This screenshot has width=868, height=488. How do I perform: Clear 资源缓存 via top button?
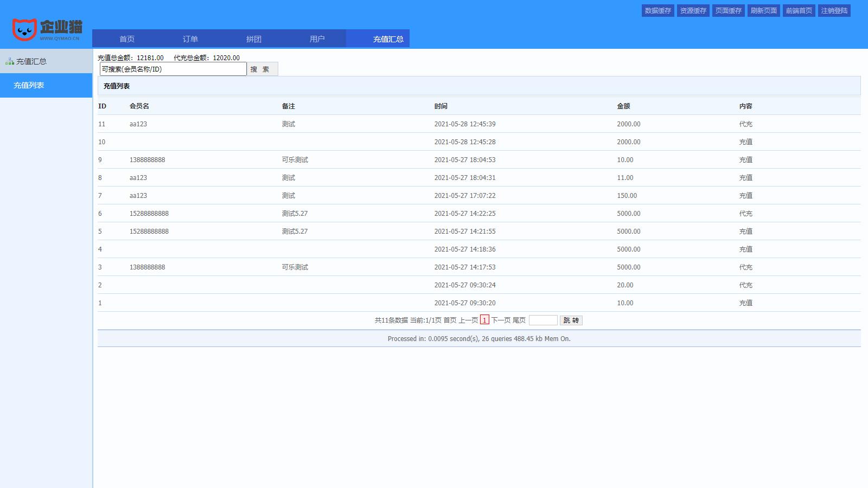(x=693, y=11)
